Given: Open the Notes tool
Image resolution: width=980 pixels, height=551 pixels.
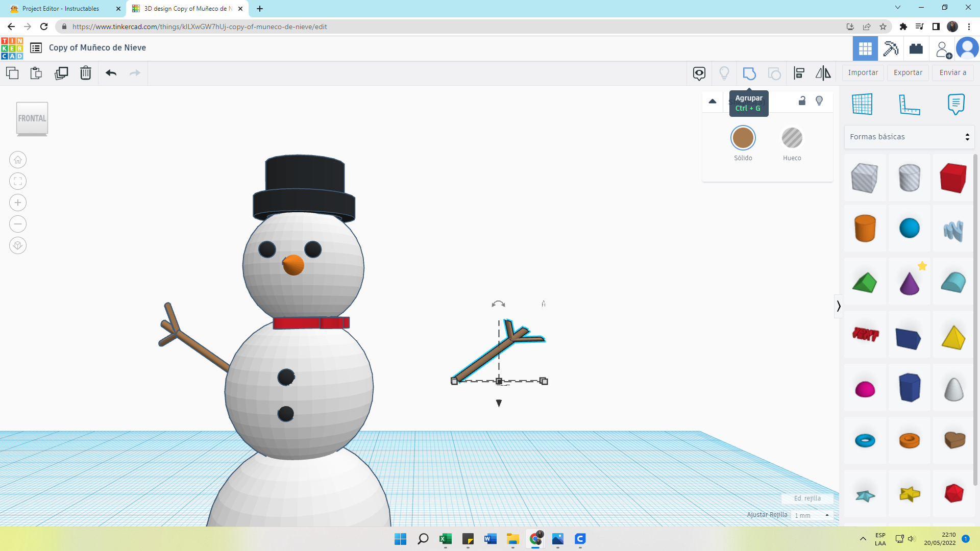Looking at the screenshot, I should pyautogui.click(x=956, y=104).
